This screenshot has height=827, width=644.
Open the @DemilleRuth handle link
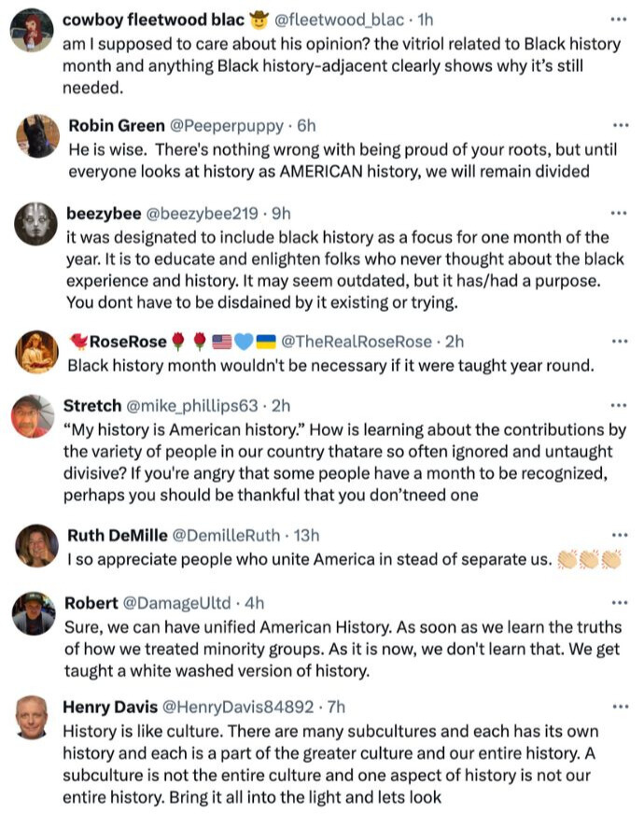[226, 536]
